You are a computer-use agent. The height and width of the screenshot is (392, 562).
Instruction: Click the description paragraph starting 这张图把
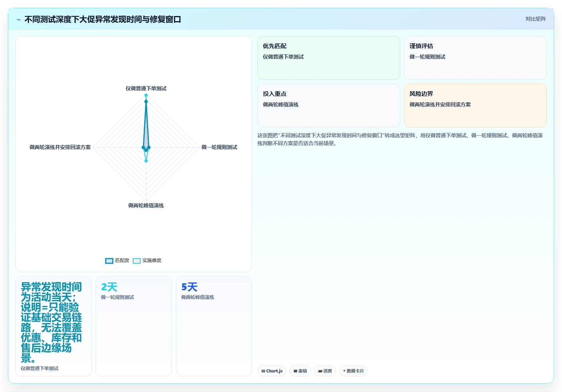coord(400,139)
